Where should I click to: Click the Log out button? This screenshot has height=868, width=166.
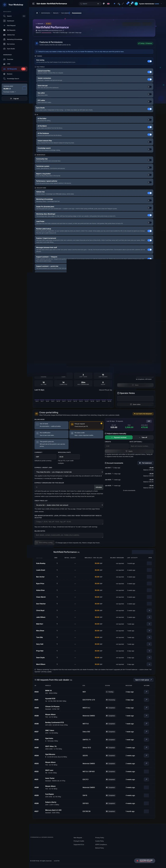(x=14, y=99)
